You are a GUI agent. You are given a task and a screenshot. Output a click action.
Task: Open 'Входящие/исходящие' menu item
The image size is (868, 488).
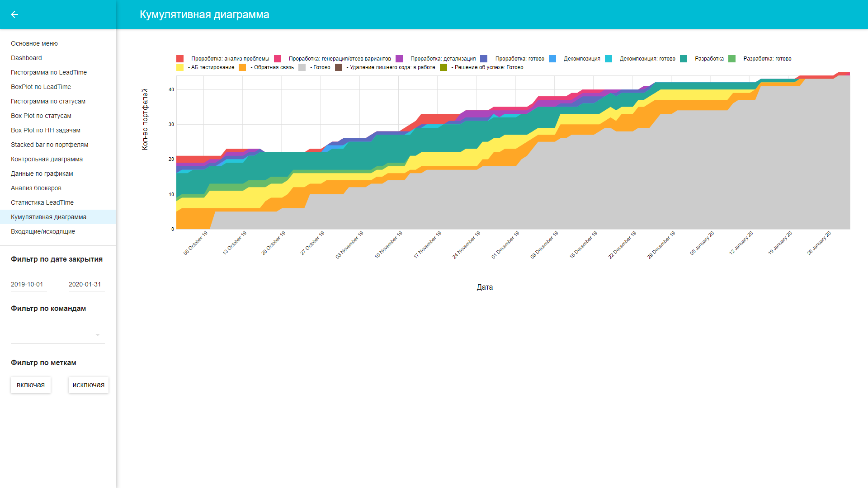click(43, 231)
